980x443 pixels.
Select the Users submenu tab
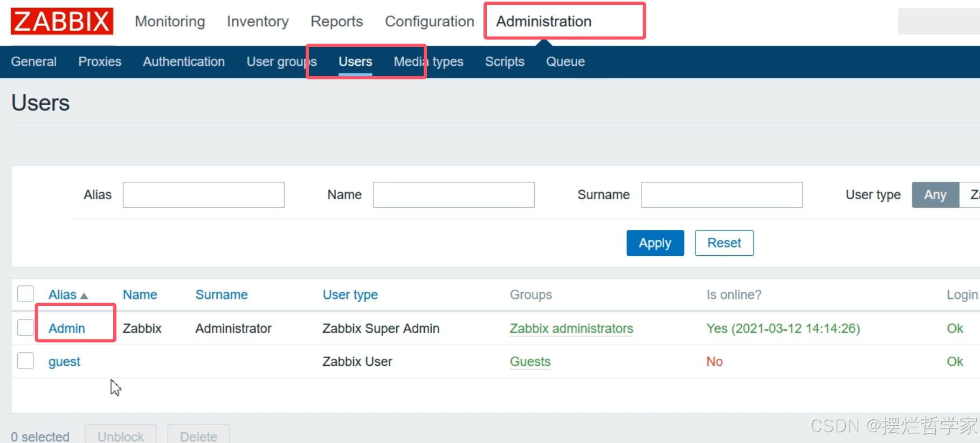[x=355, y=62]
